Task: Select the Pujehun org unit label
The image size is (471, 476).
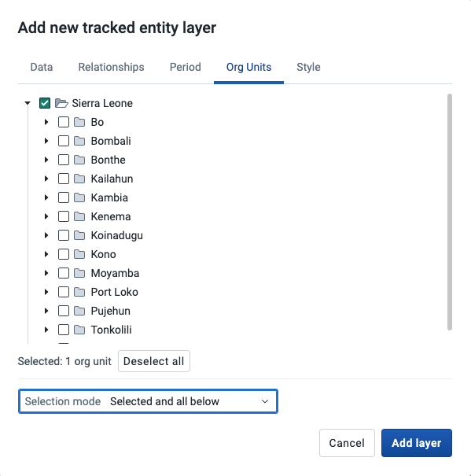Action: click(x=110, y=311)
